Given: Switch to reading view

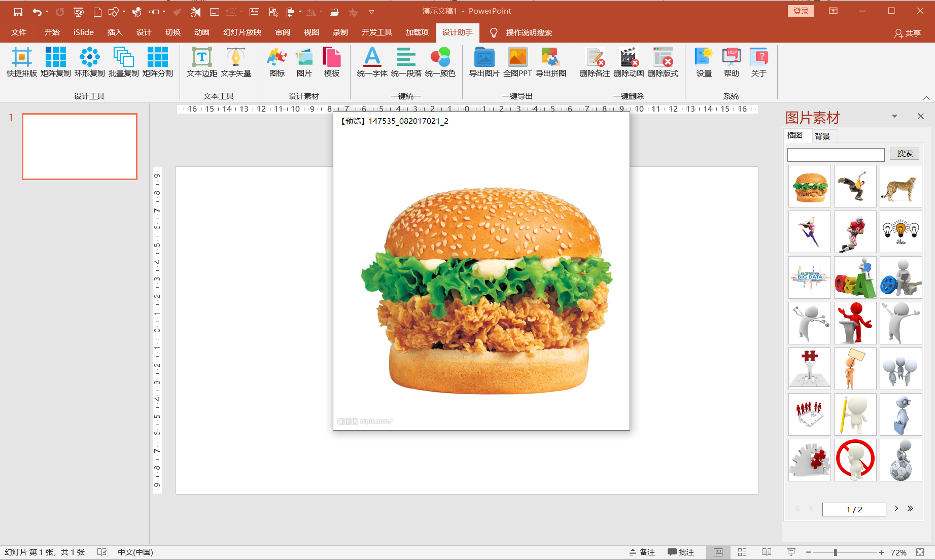Looking at the screenshot, I should 767,552.
